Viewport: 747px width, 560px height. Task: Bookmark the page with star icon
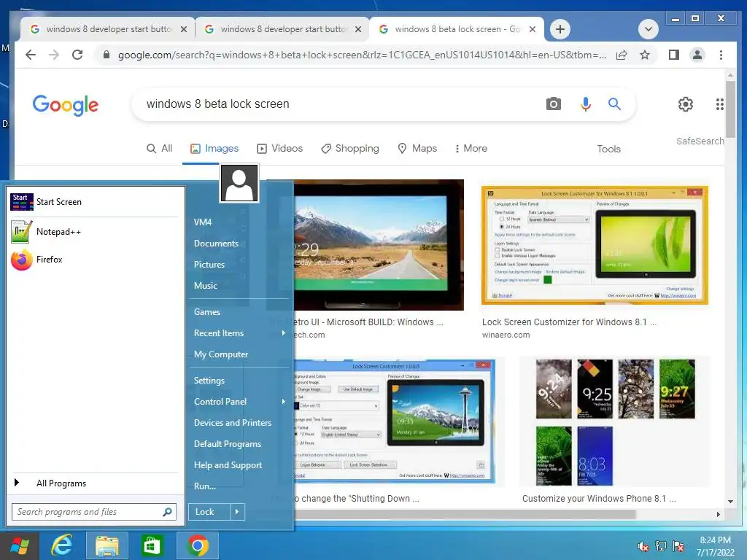(x=645, y=55)
